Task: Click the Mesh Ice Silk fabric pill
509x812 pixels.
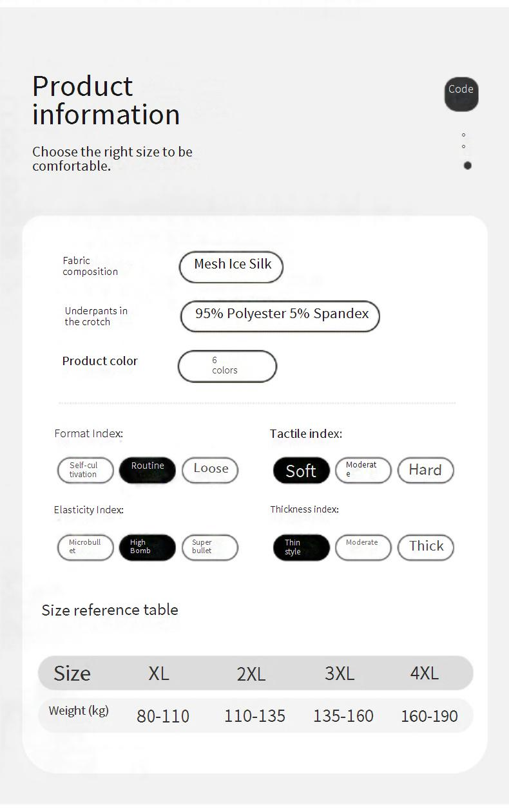Action: pos(231,267)
